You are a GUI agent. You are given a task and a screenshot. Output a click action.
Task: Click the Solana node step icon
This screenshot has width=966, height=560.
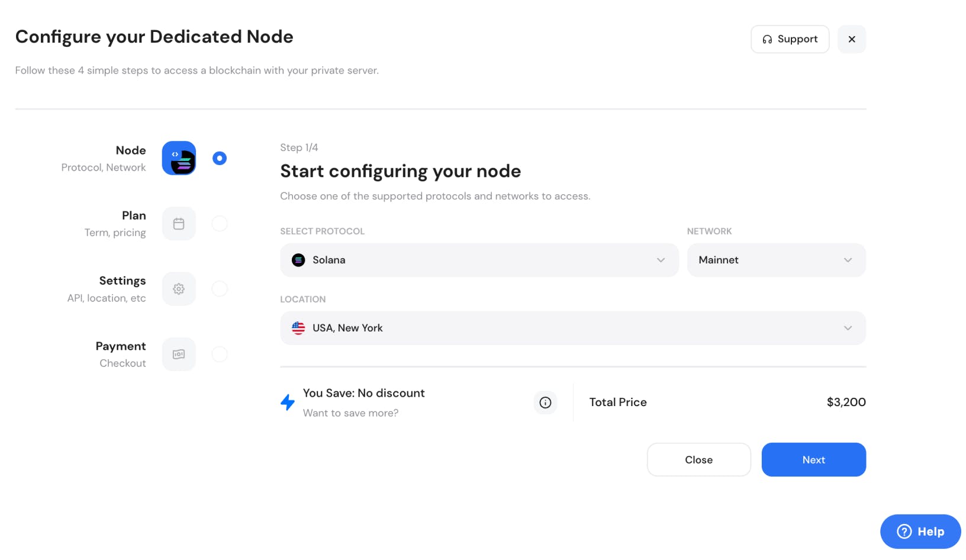(179, 158)
